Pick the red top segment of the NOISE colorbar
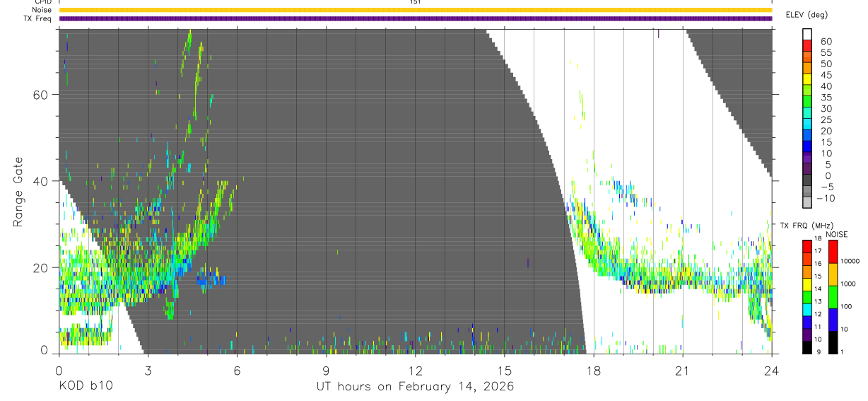The image size is (868, 401). coord(833,252)
